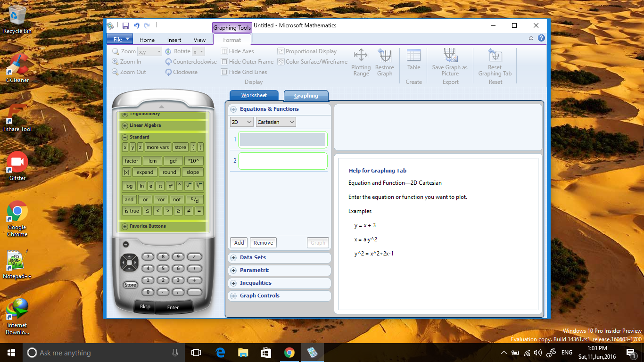Image resolution: width=644 pixels, height=362 pixels.
Task: Click the Redo arrow icon
Action: 147,26
